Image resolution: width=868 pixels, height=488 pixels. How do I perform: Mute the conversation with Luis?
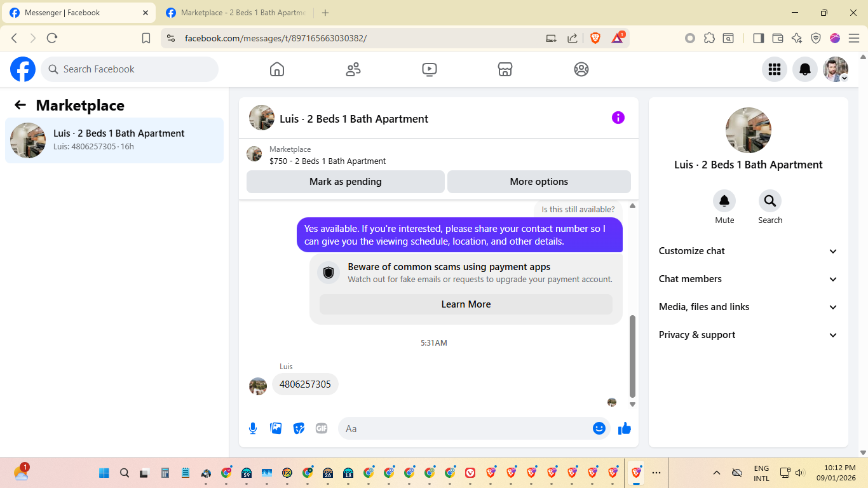click(724, 201)
